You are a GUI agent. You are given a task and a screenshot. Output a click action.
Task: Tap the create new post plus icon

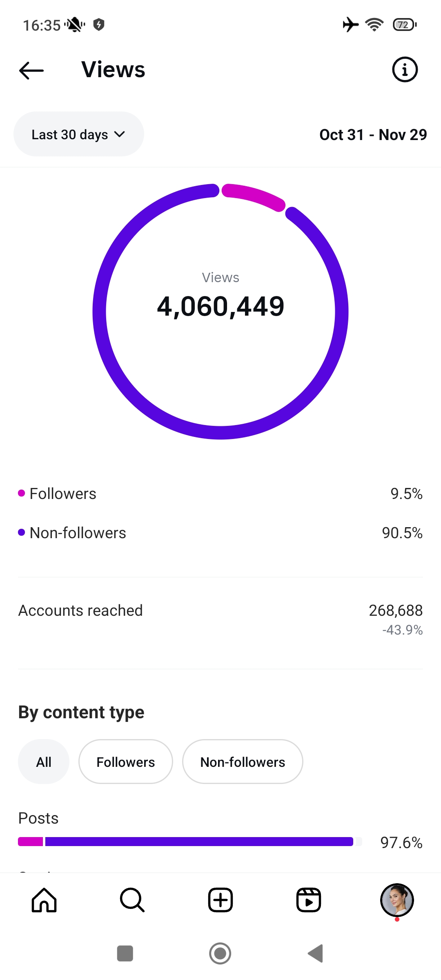pos(220,900)
